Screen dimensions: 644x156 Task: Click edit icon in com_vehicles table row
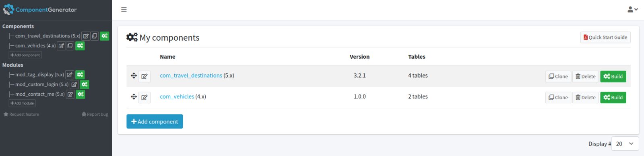pyautogui.click(x=144, y=97)
